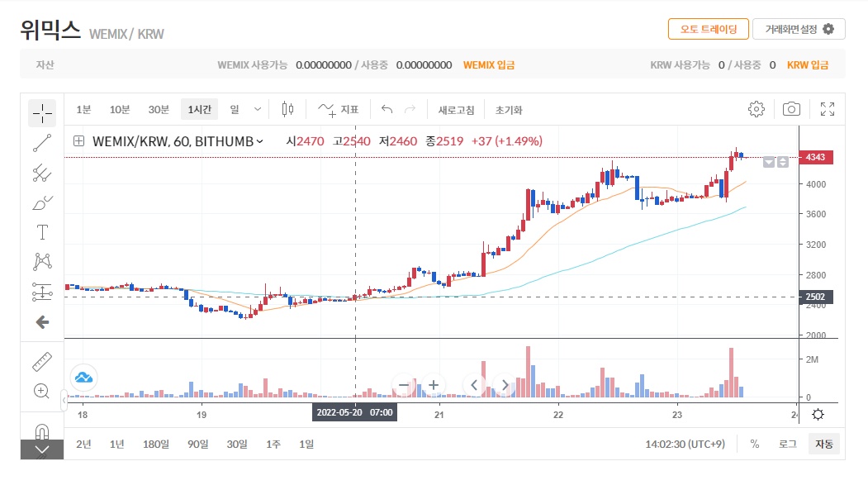Select the 일 daily interval
868x485 pixels.
click(235, 110)
